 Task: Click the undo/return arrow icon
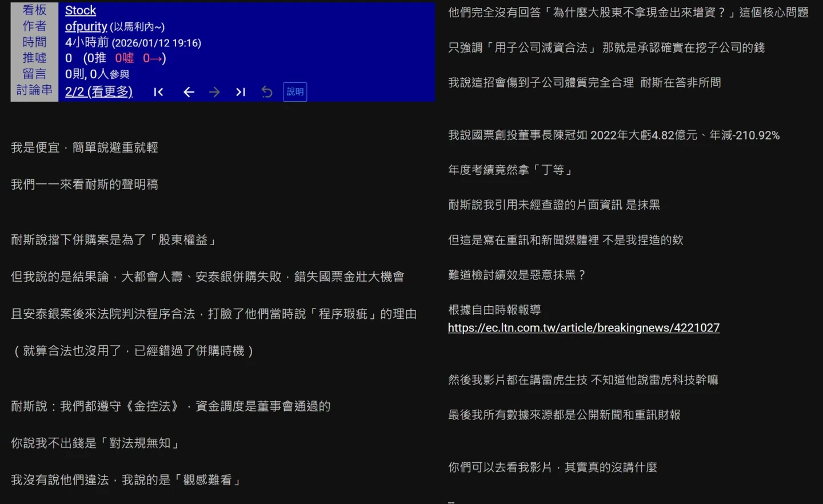(267, 92)
